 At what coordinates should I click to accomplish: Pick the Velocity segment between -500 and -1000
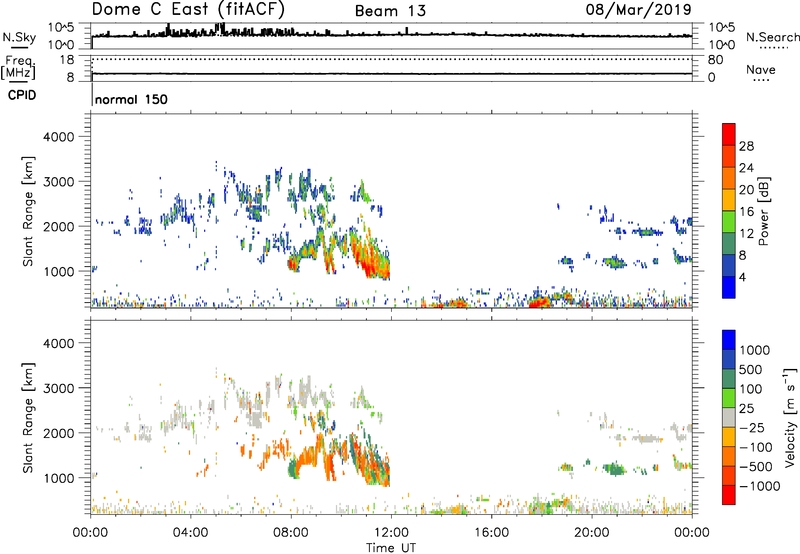(729, 475)
